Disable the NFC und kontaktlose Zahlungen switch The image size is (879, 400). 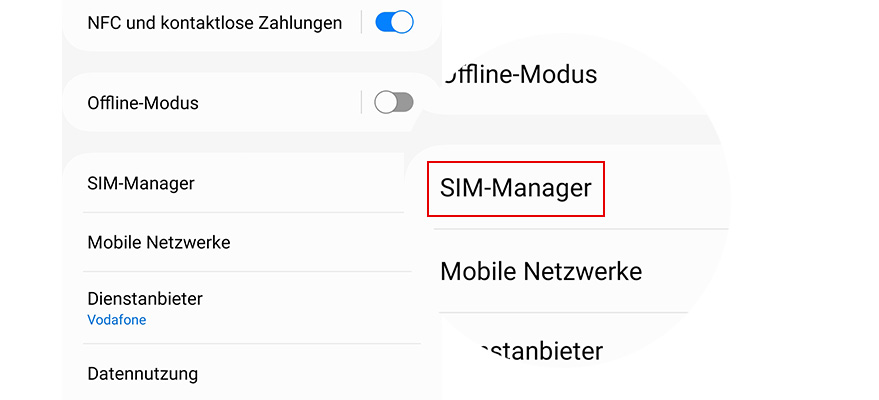pyautogui.click(x=394, y=22)
